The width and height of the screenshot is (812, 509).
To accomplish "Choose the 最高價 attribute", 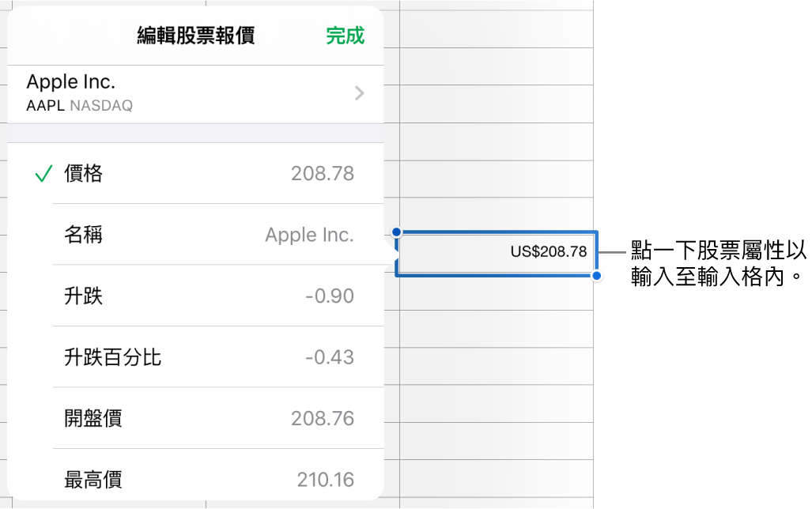I will 91,479.
